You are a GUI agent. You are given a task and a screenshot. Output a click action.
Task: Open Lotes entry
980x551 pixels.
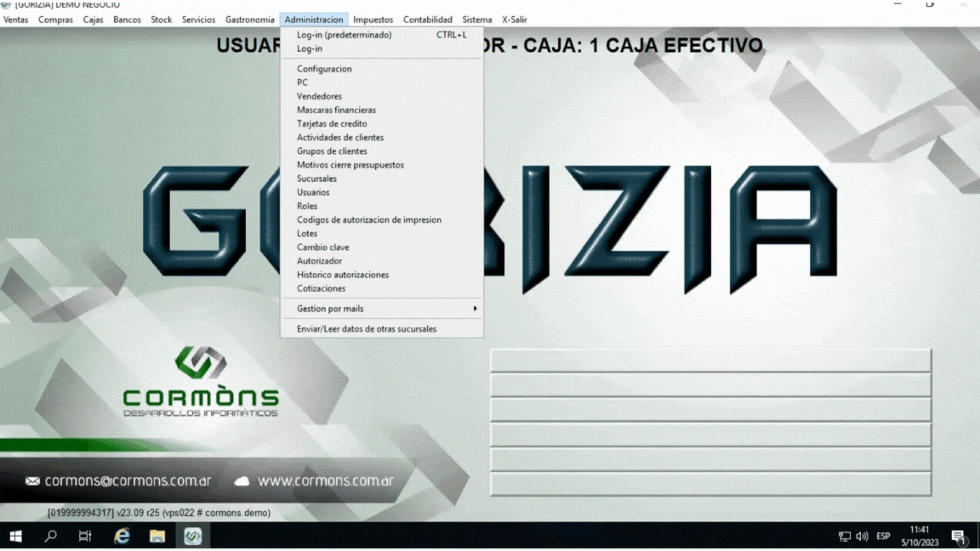point(382,234)
